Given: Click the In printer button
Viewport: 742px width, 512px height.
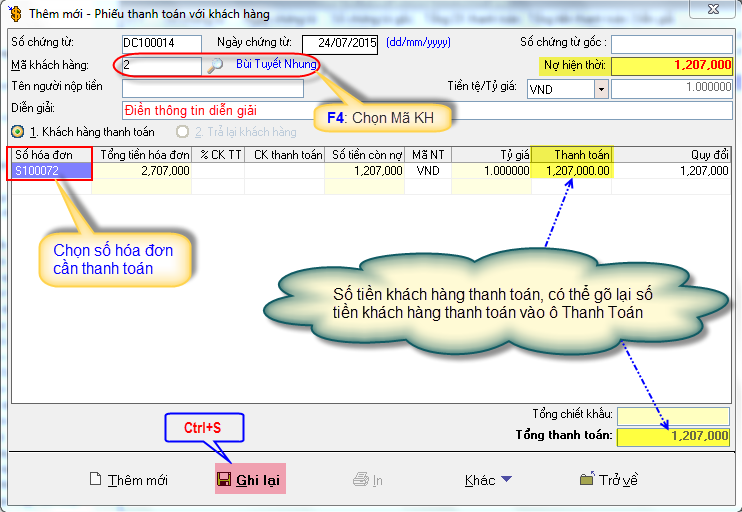Looking at the screenshot, I should 368,480.
